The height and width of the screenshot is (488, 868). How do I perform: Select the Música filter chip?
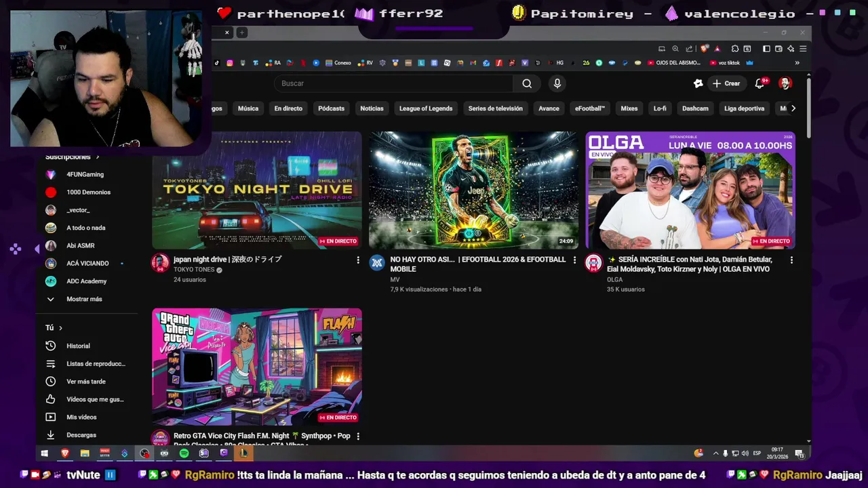point(248,108)
